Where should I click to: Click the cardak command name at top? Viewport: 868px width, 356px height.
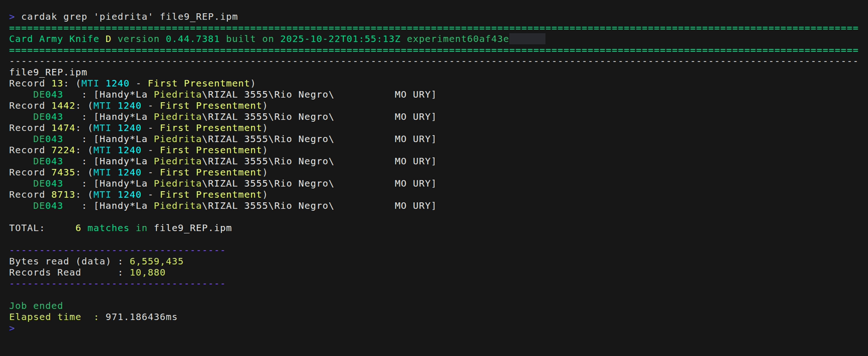click(x=39, y=17)
